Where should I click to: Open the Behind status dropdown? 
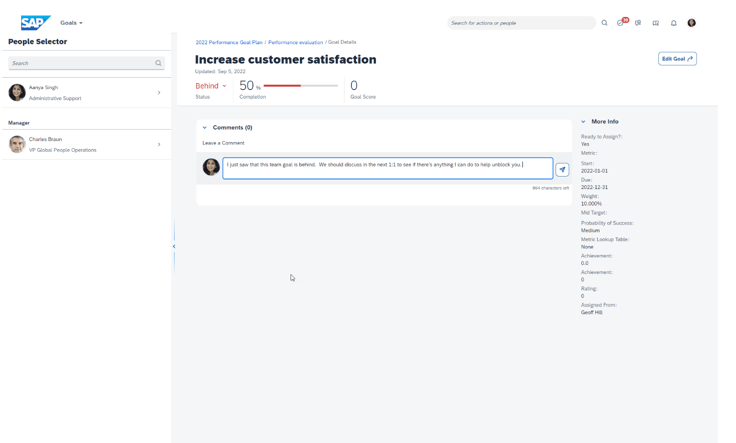click(x=210, y=86)
